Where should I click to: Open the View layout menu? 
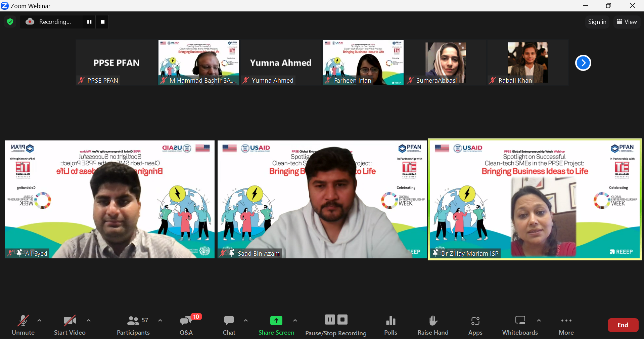(x=627, y=22)
